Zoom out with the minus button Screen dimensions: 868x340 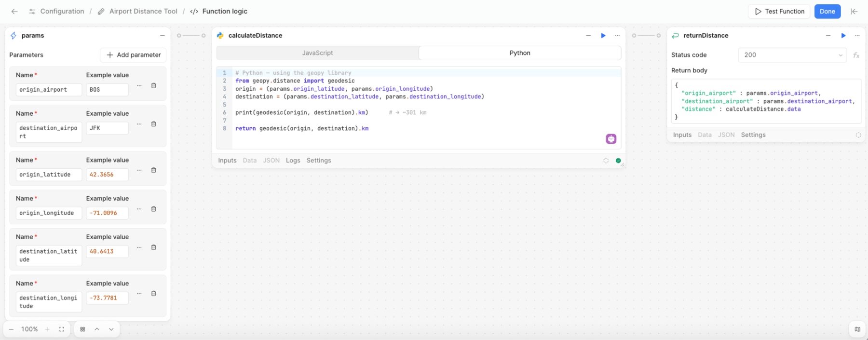11,329
